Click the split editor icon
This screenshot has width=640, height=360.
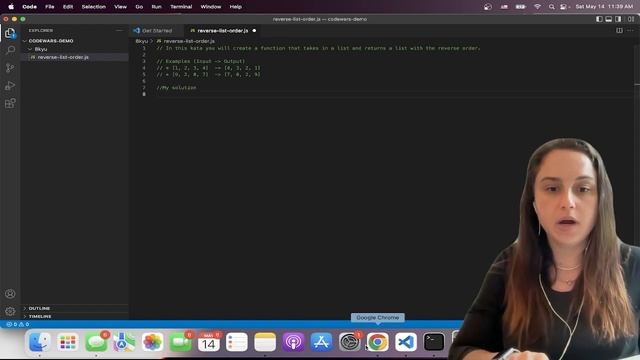619,30
